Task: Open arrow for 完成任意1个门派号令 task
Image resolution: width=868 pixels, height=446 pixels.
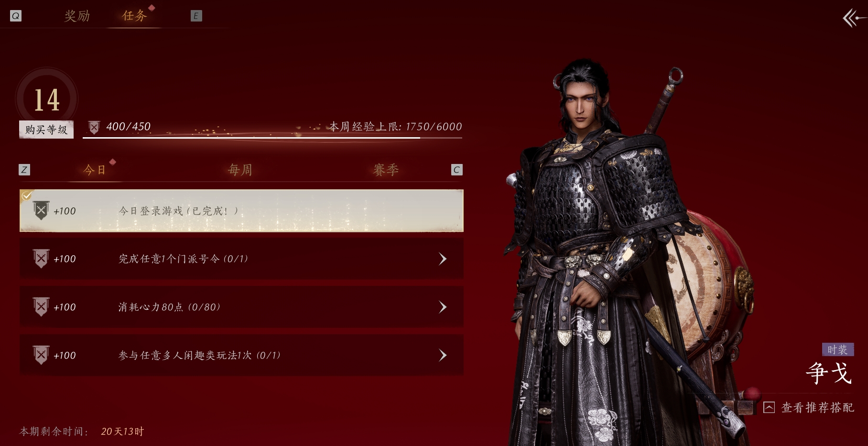Action: (x=443, y=259)
